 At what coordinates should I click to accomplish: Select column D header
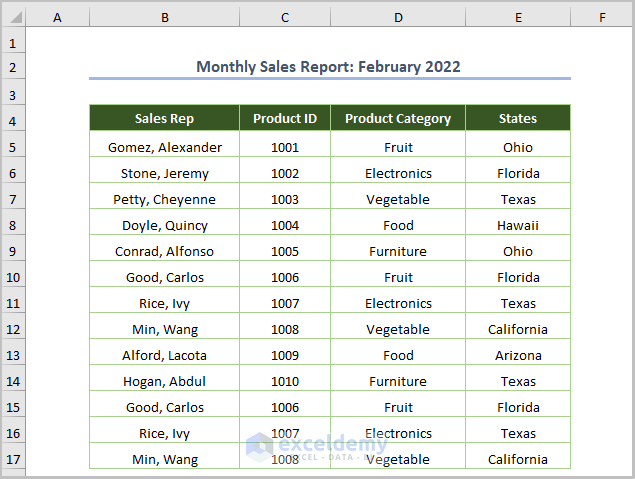pos(398,18)
